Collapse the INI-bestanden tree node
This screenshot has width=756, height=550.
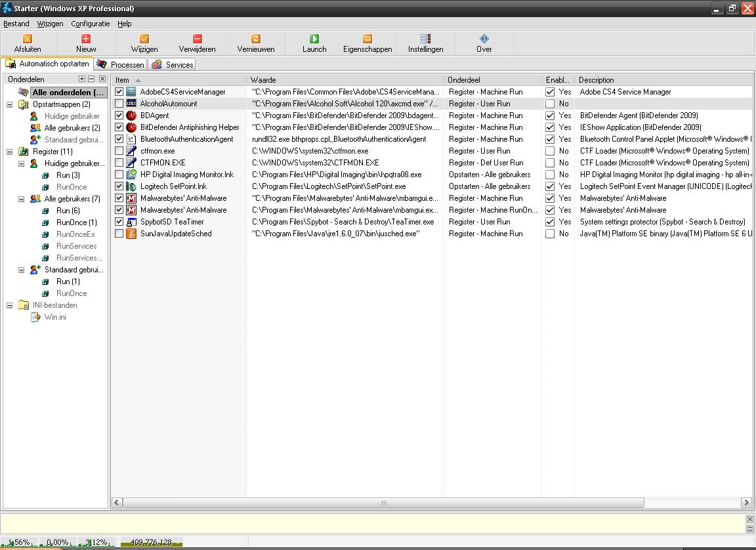click(x=10, y=305)
